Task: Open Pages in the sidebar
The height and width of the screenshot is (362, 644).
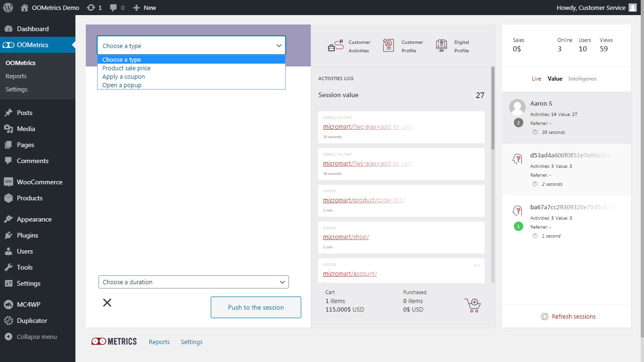Action: 38,145
